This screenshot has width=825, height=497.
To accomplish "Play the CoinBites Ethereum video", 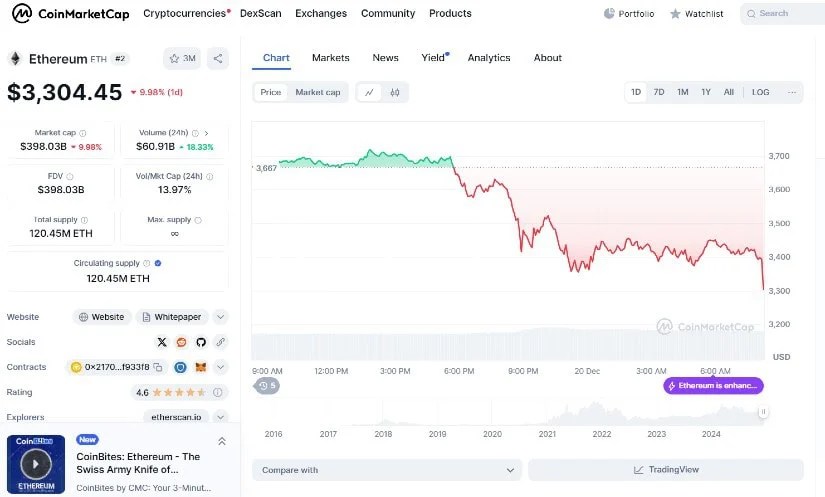I will pos(36,463).
